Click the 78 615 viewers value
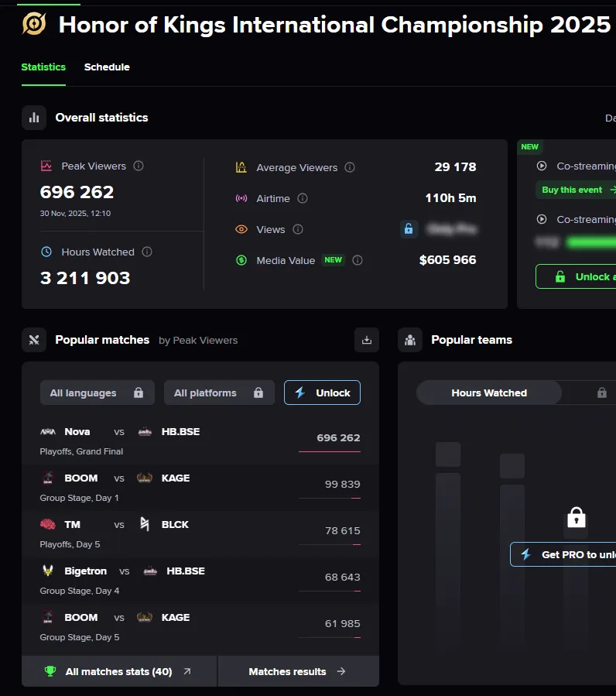Screen dimensions: 616x696 343,531
